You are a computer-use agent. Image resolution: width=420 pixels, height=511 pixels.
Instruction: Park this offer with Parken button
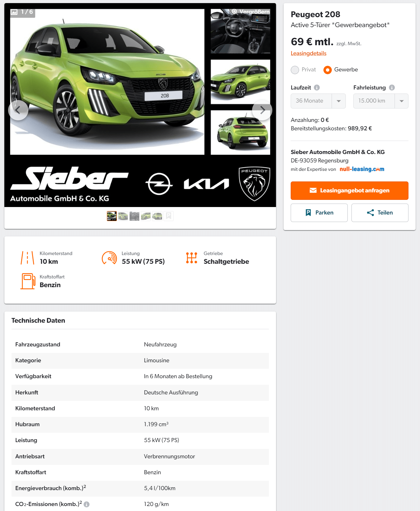point(319,213)
